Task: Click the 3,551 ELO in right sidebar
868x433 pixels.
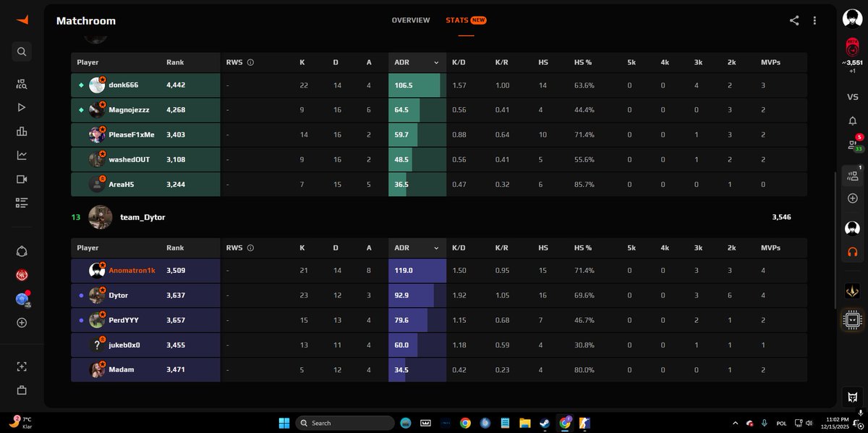Action: 852,63
